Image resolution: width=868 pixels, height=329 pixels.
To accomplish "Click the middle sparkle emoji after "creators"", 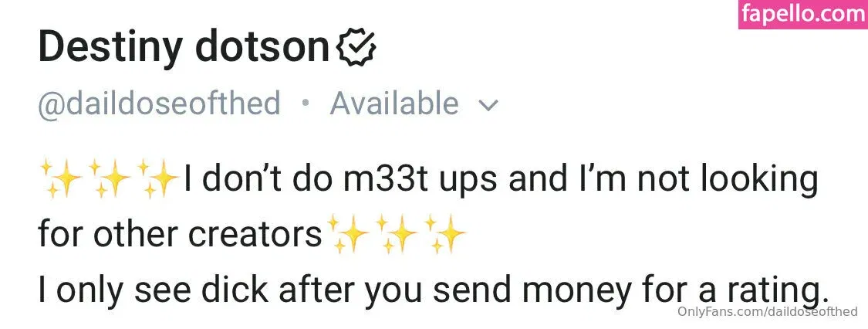I will pyautogui.click(x=397, y=234).
